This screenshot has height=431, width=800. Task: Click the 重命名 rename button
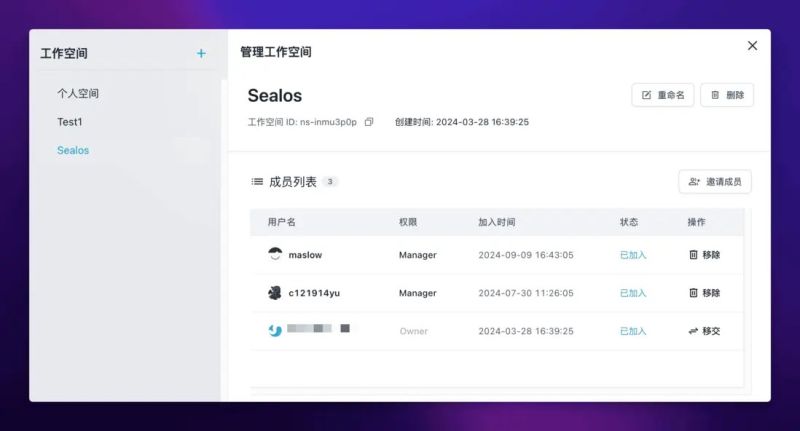click(x=662, y=95)
